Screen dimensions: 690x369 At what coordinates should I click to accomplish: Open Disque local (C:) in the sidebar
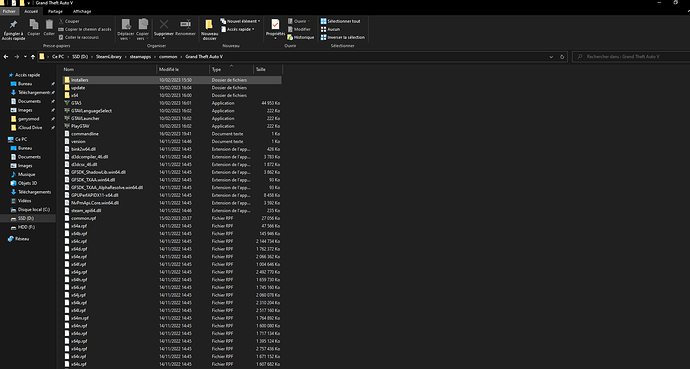coord(33,209)
